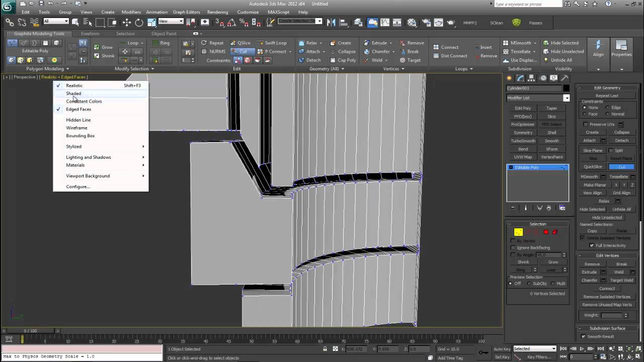
Task: Select the Select and Scale tool
Action: (151, 22)
